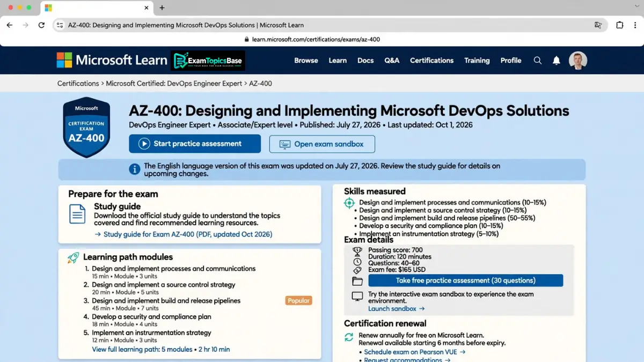Click the info icon in the update banner
This screenshot has height=362, width=644.
(134, 169)
